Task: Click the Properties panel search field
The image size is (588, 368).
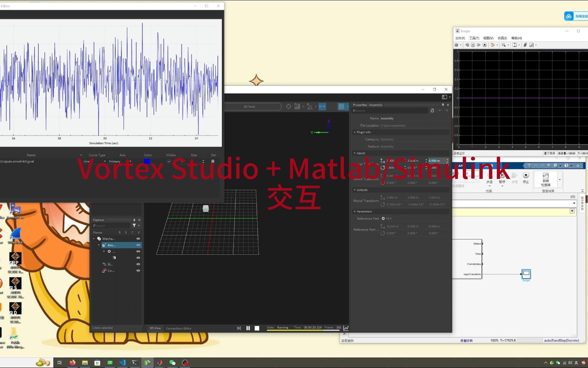Action: [390, 111]
